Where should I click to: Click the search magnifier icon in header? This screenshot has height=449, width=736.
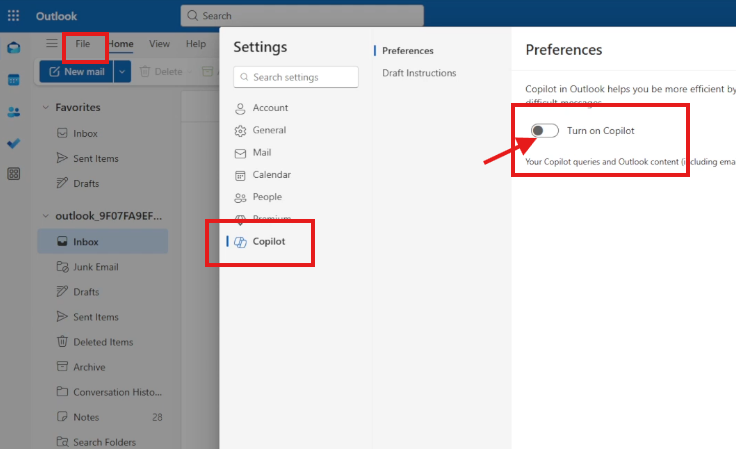coord(192,15)
